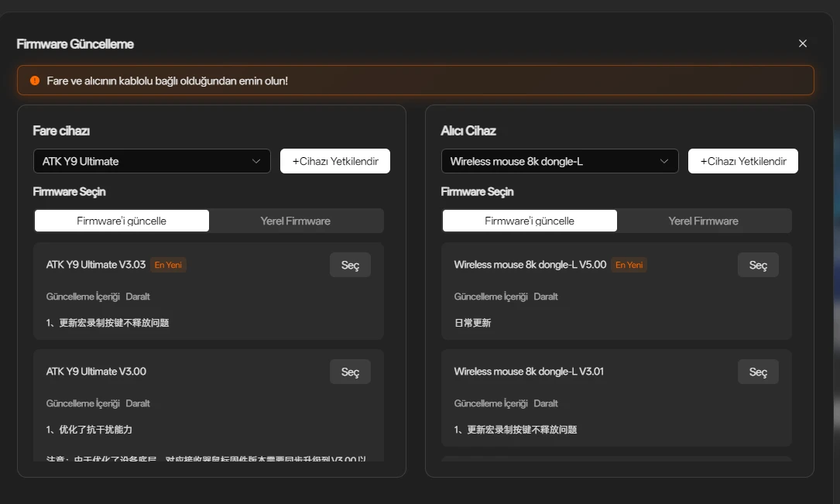Click the Wireless mouse 8k dongle-L V3.01 title

click(x=529, y=371)
